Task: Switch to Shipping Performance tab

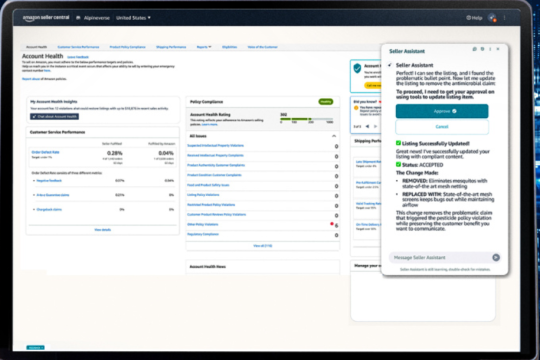Action: (x=171, y=47)
